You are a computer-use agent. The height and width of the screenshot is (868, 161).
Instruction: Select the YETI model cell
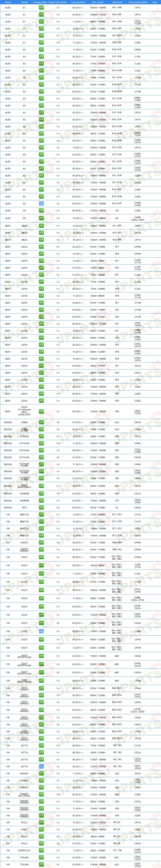[24, 507]
